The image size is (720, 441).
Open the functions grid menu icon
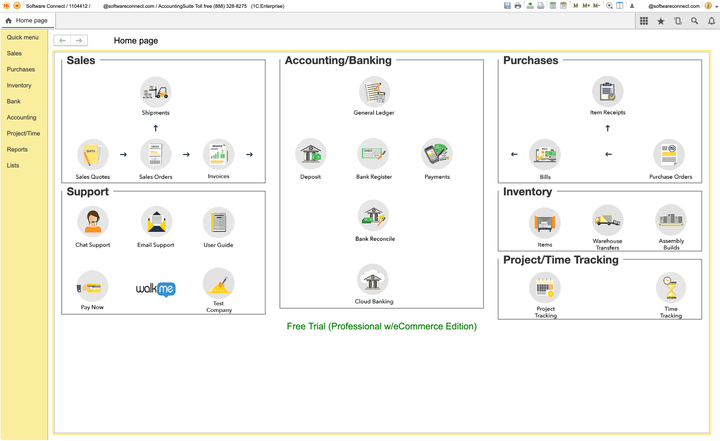pos(644,20)
